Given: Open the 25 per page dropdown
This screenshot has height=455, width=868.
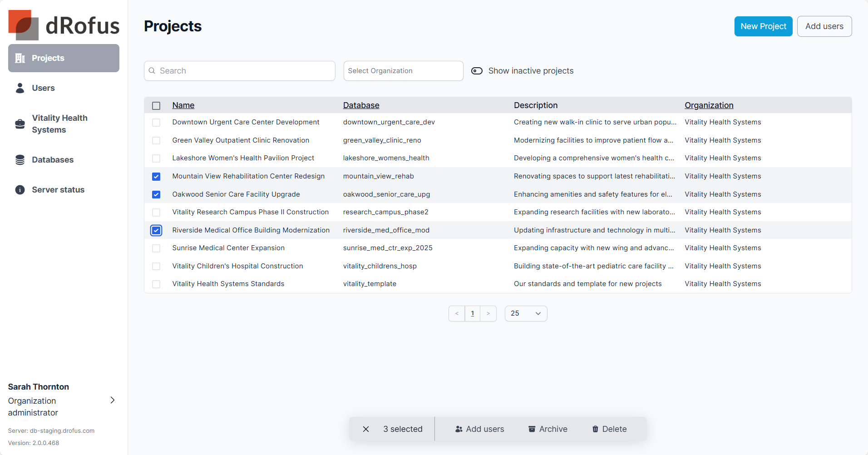Looking at the screenshot, I should [526, 313].
